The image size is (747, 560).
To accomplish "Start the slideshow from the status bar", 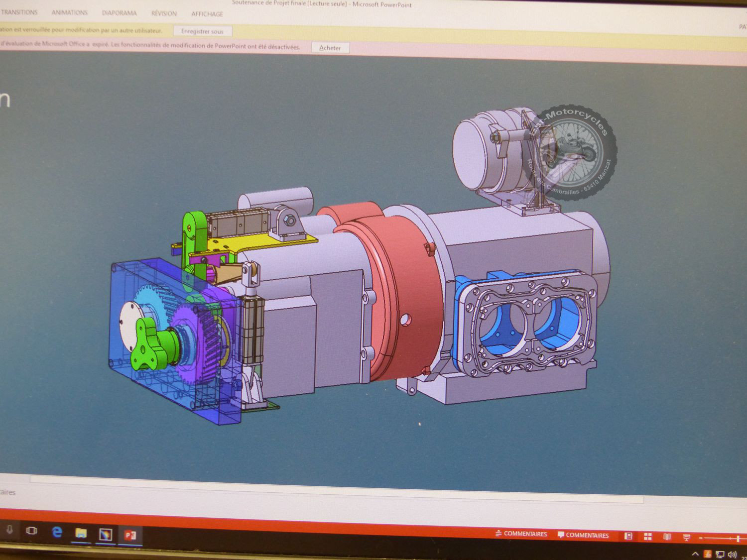I will pos(686,537).
